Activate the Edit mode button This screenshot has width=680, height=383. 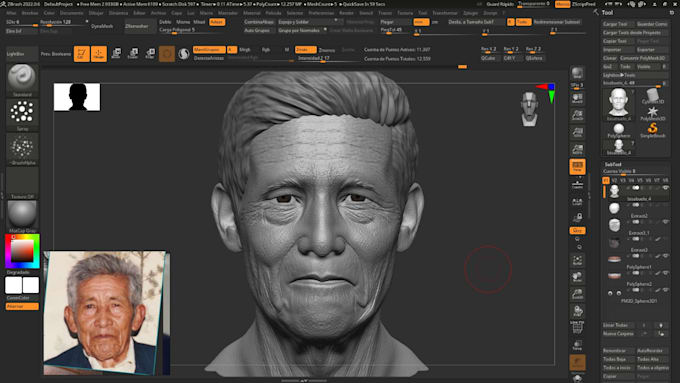82,54
